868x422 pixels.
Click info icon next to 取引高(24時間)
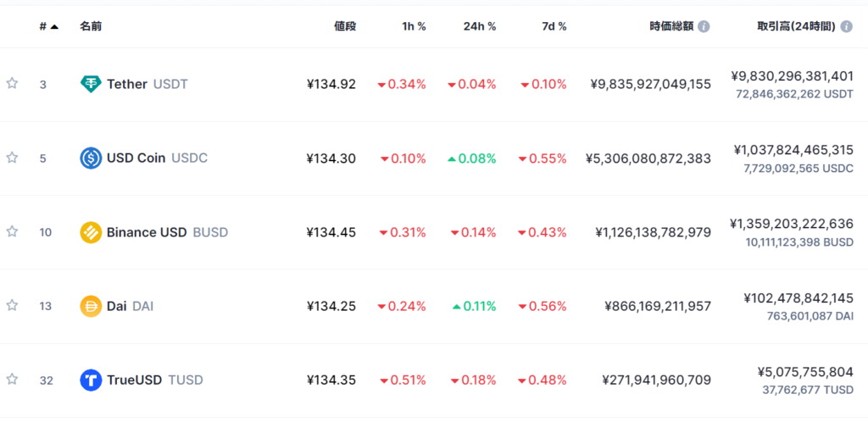[x=846, y=26]
